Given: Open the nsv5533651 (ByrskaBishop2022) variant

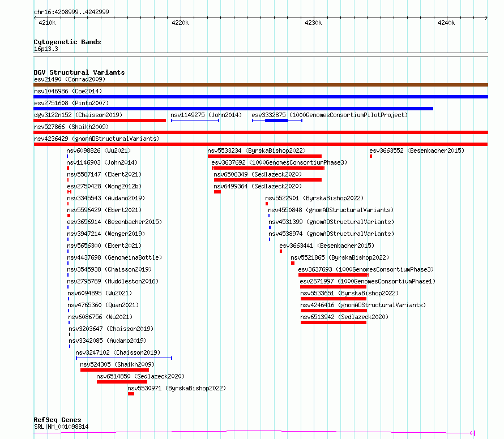Looking at the screenshot, I should pos(349,293).
